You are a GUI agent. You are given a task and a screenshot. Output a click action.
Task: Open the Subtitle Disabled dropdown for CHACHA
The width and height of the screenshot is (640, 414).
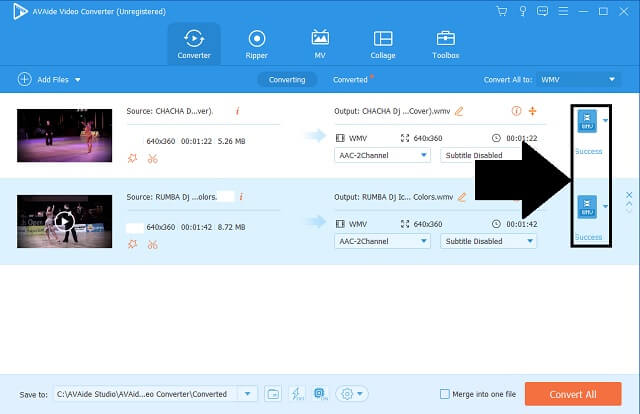point(482,155)
